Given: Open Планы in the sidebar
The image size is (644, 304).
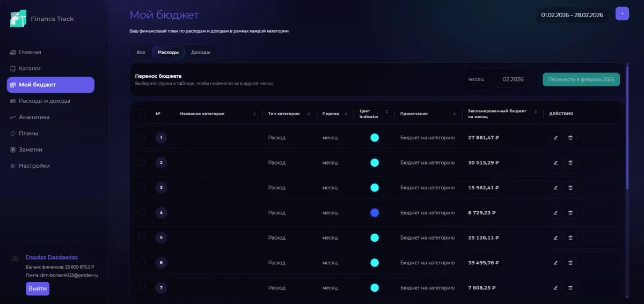Looking at the screenshot, I should tap(50, 133).
